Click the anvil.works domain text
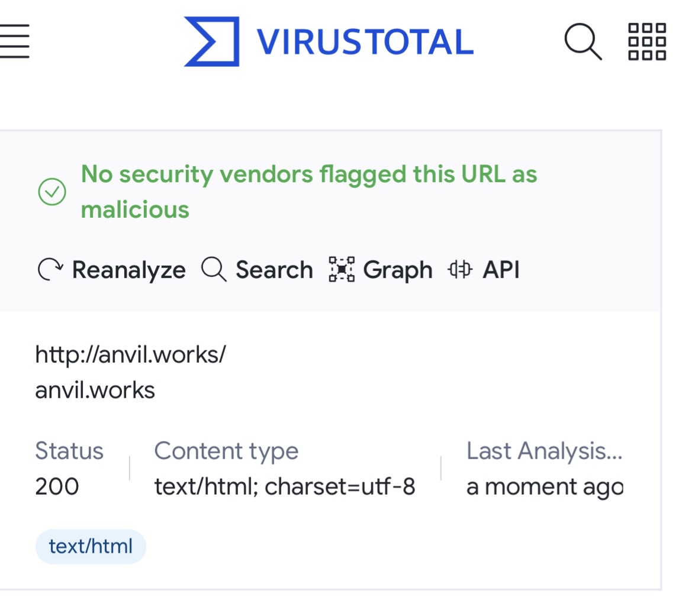 point(95,391)
